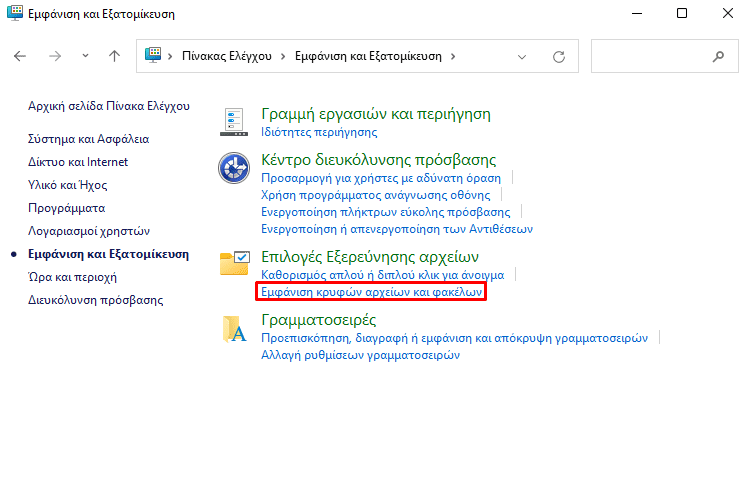750x483 pixels.
Task: Expand chevron after Πίνακας Ελέγχου
Action: coord(283,56)
